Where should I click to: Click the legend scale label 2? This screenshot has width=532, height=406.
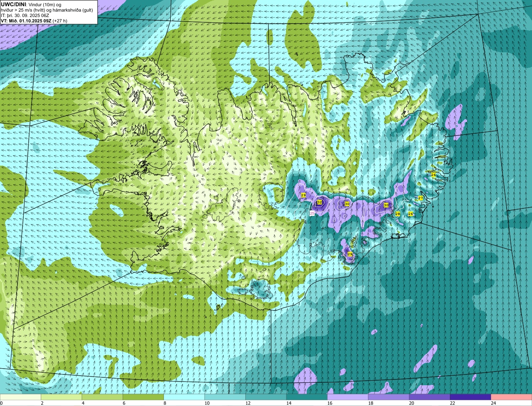[42, 403]
